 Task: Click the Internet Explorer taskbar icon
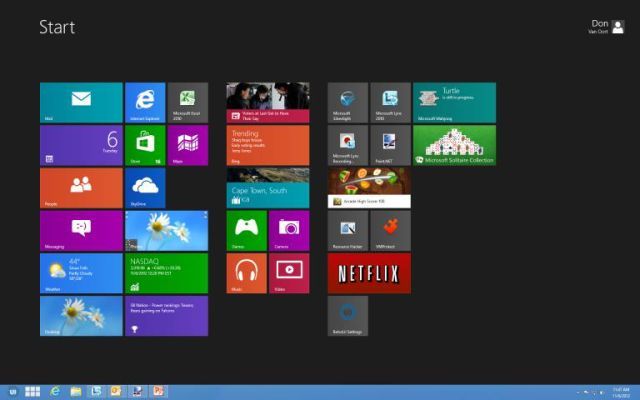point(54,391)
